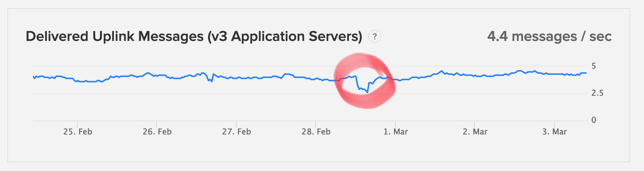
Task: Select the y-axis value 0
Action: tap(594, 120)
